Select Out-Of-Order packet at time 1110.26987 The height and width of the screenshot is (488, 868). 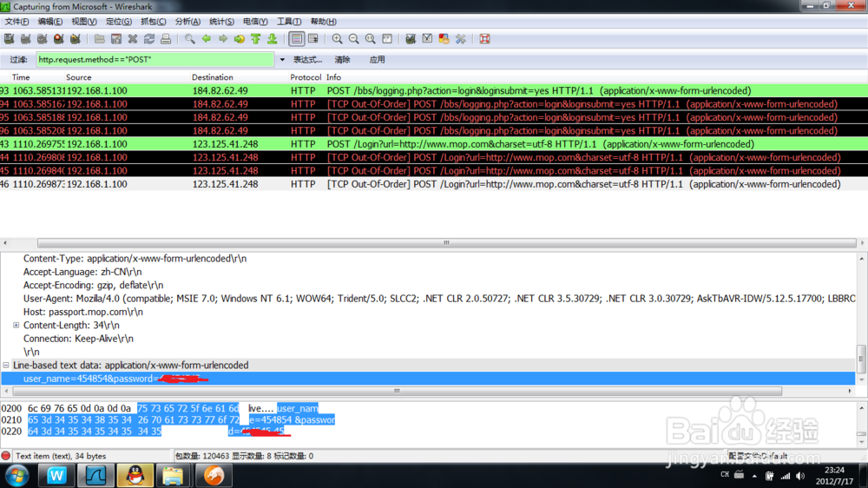click(x=434, y=184)
